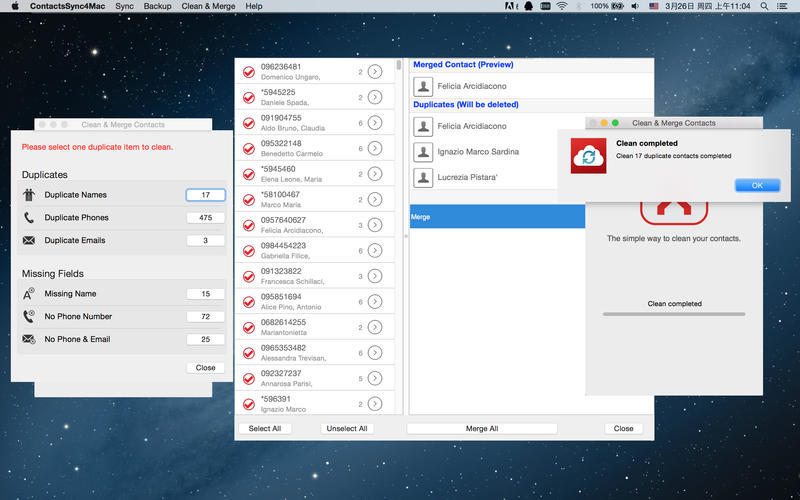The width and height of the screenshot is (800, 500).
Task: Uncheck the Aldo Bruno, Claudia entry
Action: (x=248, y=123)
